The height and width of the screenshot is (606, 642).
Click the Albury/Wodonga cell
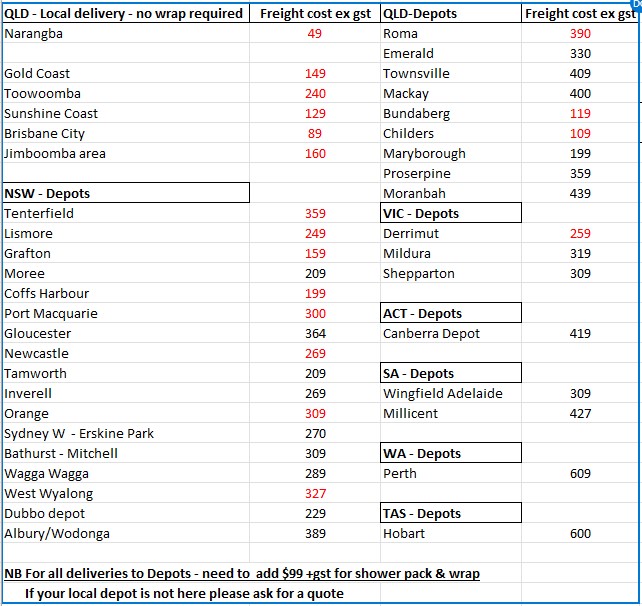[126, 534]
